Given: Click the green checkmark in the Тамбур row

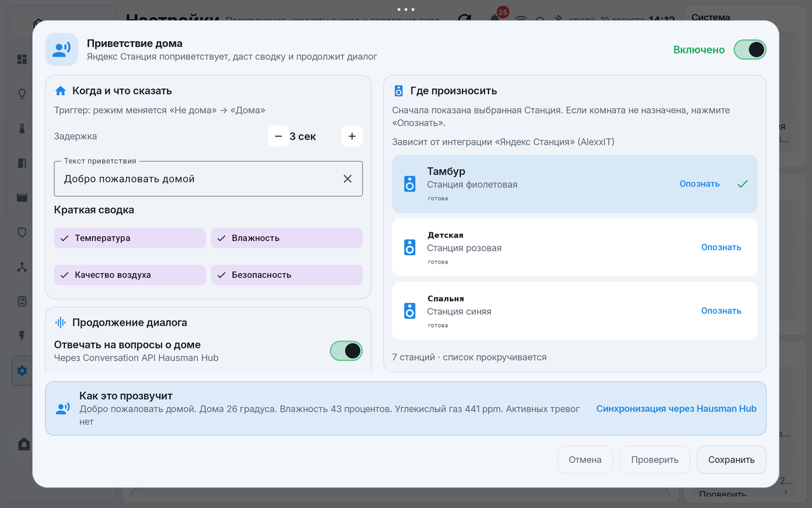Looking at the screenshot, I should (x=742, y=184).
